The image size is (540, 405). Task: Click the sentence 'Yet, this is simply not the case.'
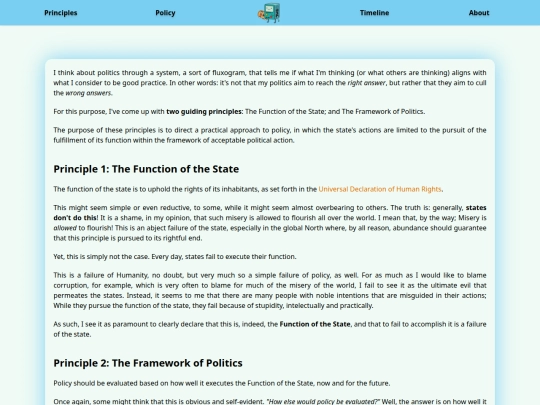tap(102, 257)
